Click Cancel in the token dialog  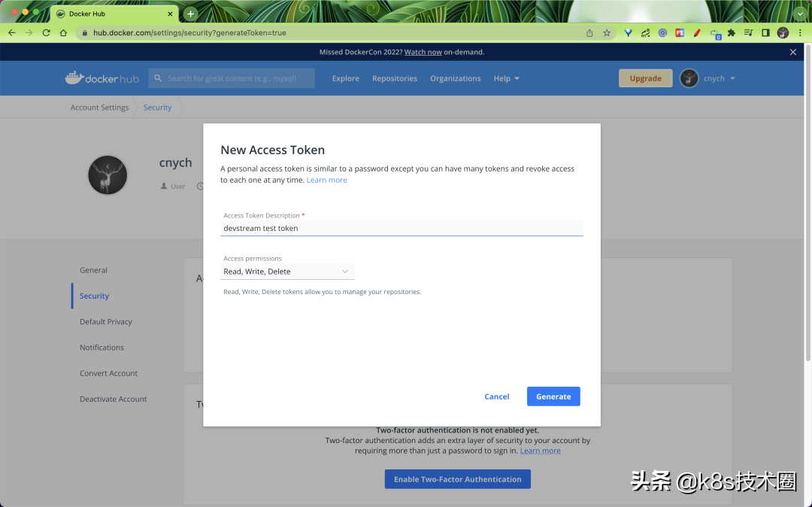point(497,396)
